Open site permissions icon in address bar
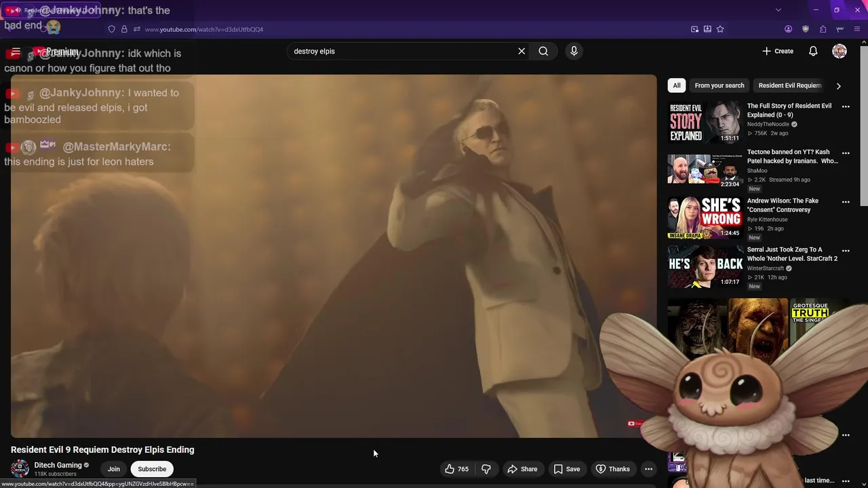This screenshot has height=488, width=868. coord(137,29)
